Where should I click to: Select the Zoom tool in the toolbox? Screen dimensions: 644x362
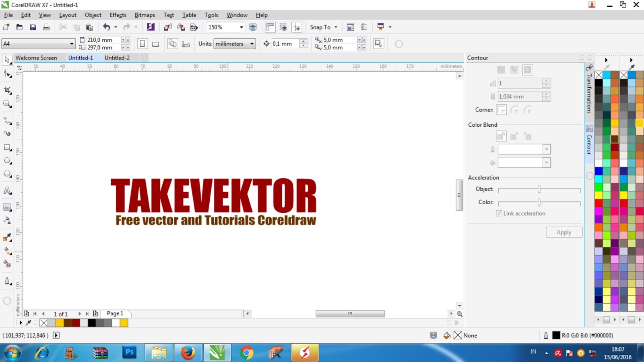click(x=7, y=104)
